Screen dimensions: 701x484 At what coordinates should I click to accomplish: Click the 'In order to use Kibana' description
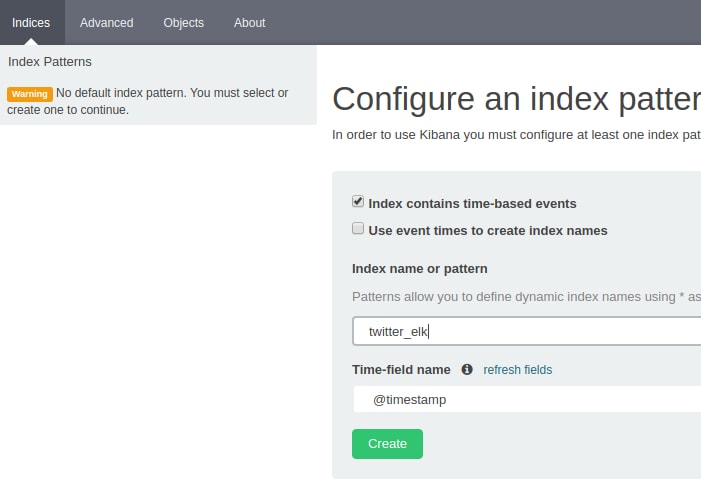point(515,134)
